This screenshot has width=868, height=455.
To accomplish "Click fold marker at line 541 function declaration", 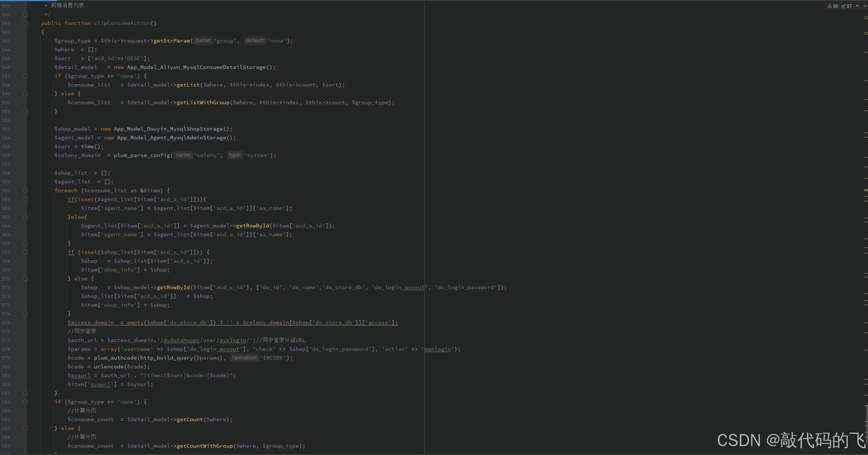I will tap(25, 23).
